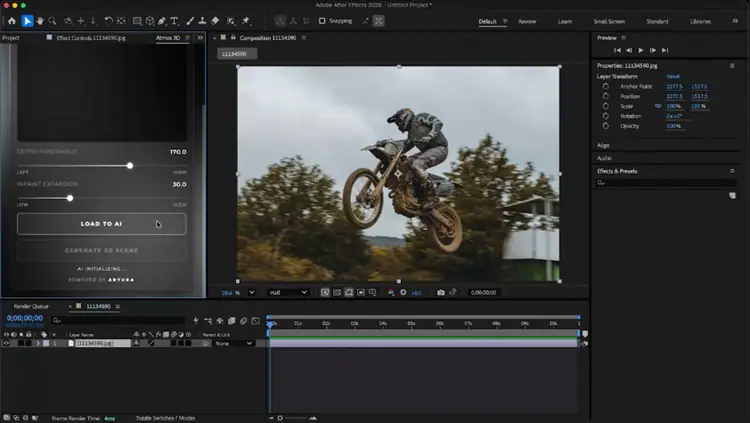This screenshot has height=423, width=750.
Task: Play the preview
Action: point(641,50)
